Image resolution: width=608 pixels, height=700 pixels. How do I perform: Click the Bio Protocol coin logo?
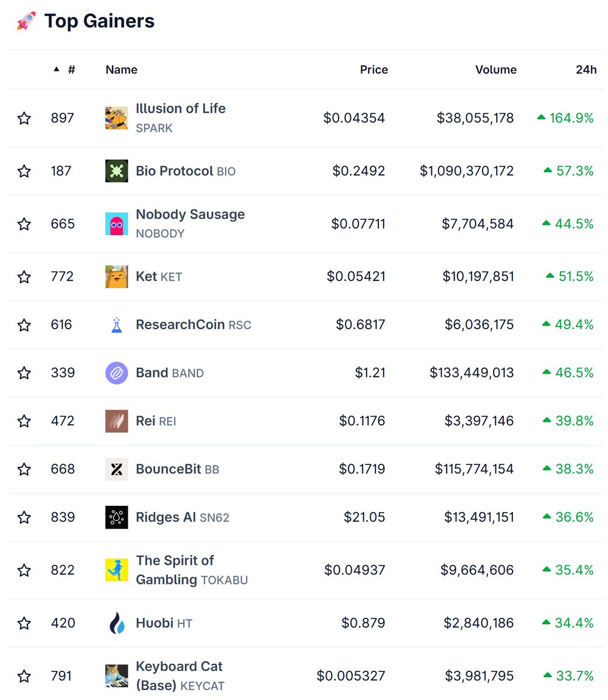(x=117, y=171)
